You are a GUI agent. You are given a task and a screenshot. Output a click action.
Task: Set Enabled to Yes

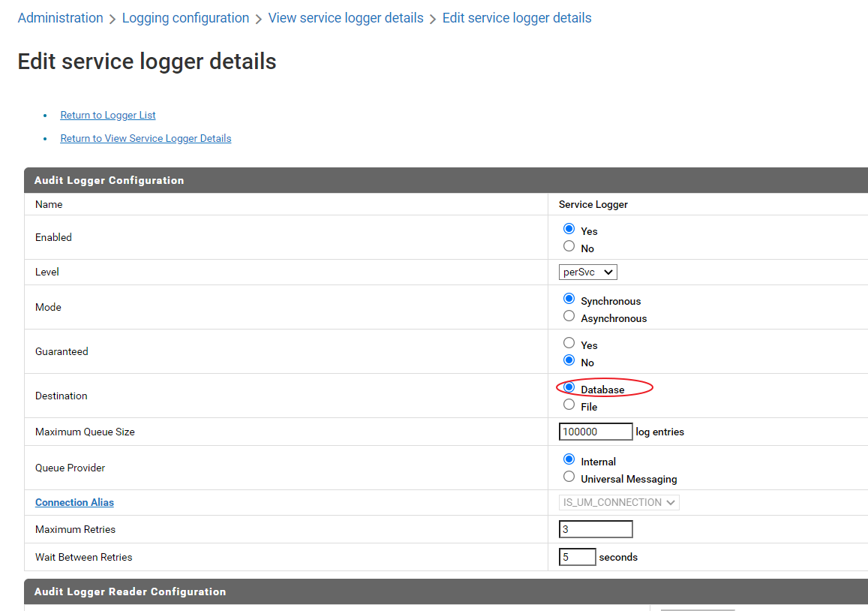pyautogui.click(x=569, y=229)
